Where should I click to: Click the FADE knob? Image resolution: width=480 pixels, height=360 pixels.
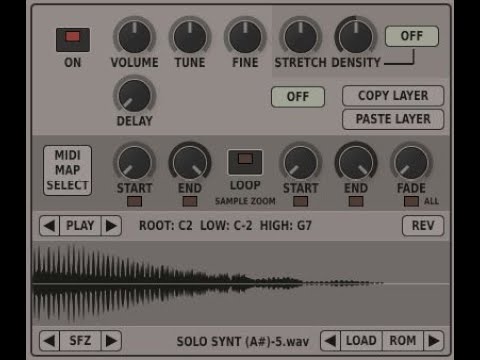click(x=411, y=163)
